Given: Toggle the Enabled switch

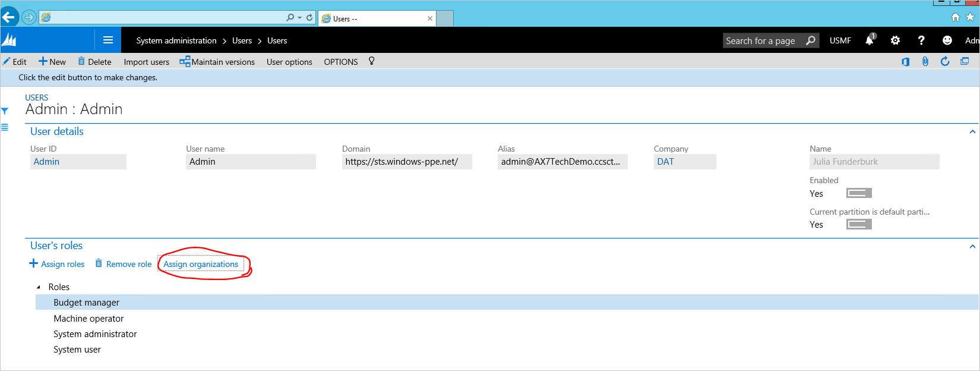Looking at the screenshot, I should [x=859, y=193].
